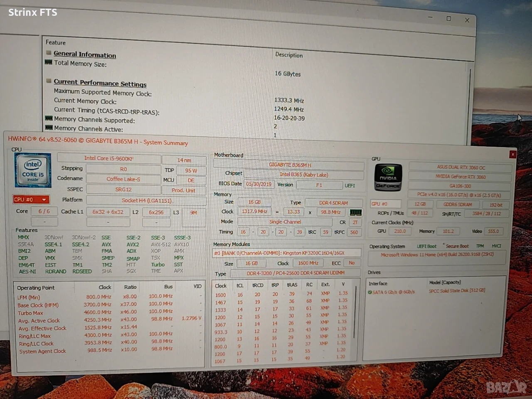This screenshot has height=399, width=532.
Task: Click the Model [Capacity] column header
Action: tap(445, 283)
